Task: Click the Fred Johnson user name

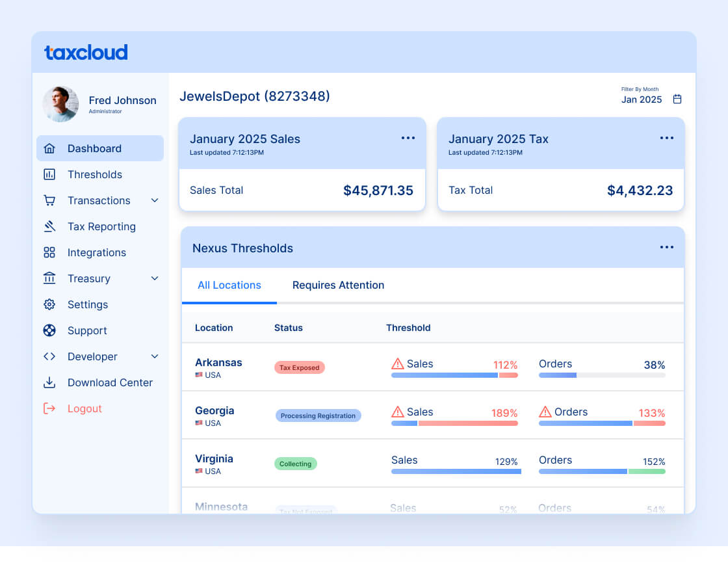Action: coord(123,100)
